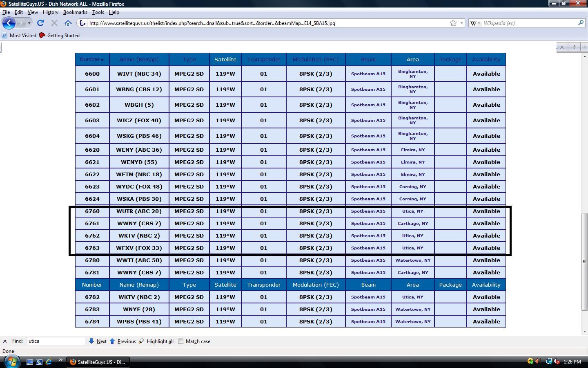Find Previous match arrow

112,341
